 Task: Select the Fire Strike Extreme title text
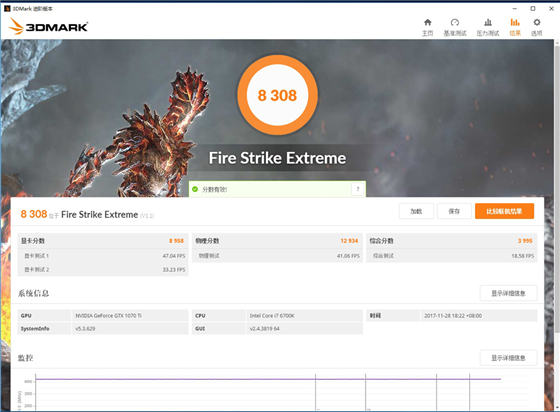coord(278,158)
